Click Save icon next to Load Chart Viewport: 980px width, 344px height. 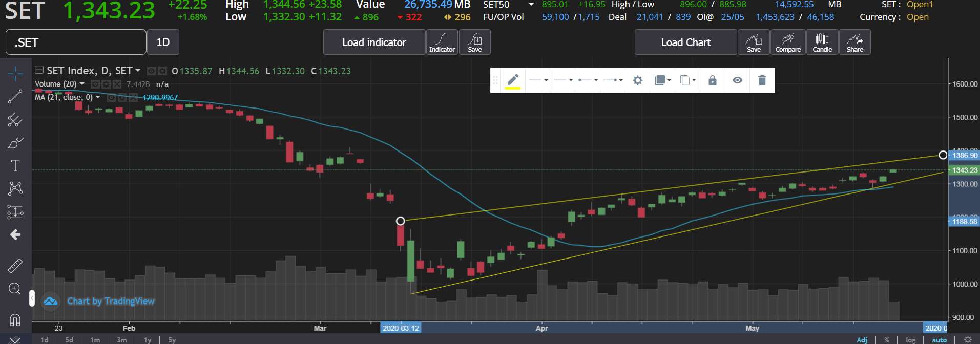click(754, 42)
